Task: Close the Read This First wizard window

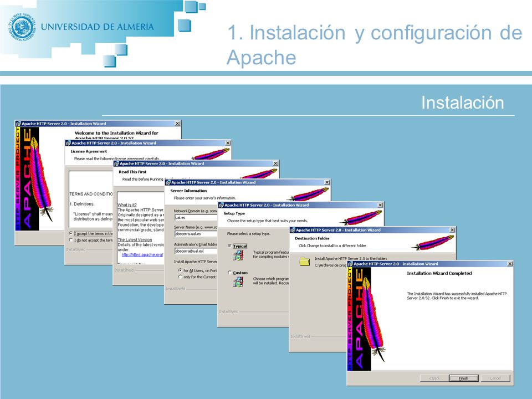Action: coord(275,163)
